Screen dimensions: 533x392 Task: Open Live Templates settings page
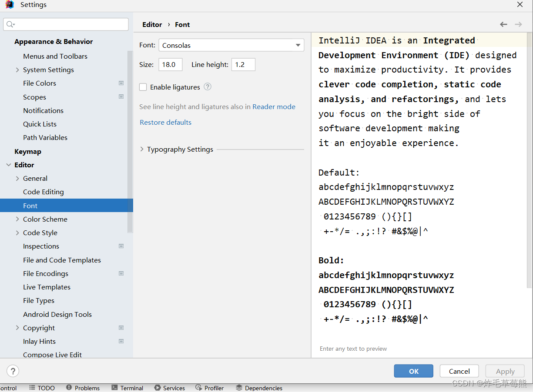tap(47, 287)
